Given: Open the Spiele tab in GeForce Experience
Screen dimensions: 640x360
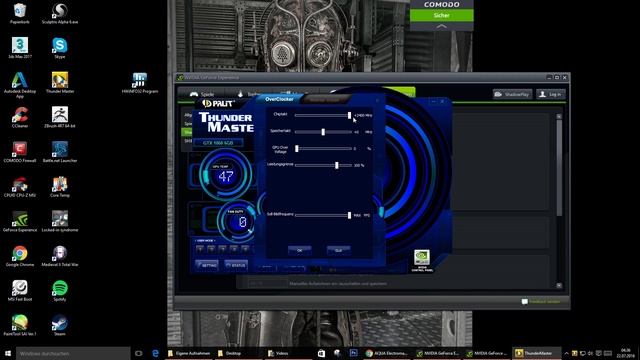Looking at the screenshot, I should [x=202, y=94].
